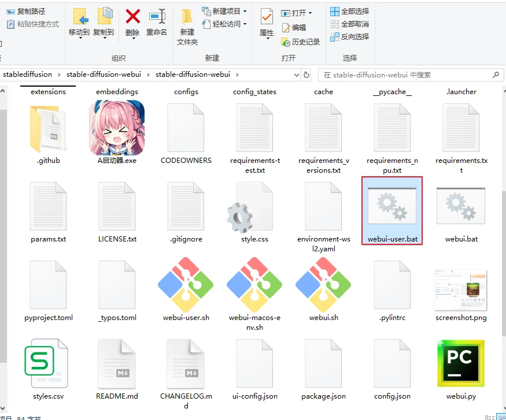The height and width of the screenshot is (420, 506).
Task: Select the CODEOWNERS file
Action: click(x=186, y=133)
